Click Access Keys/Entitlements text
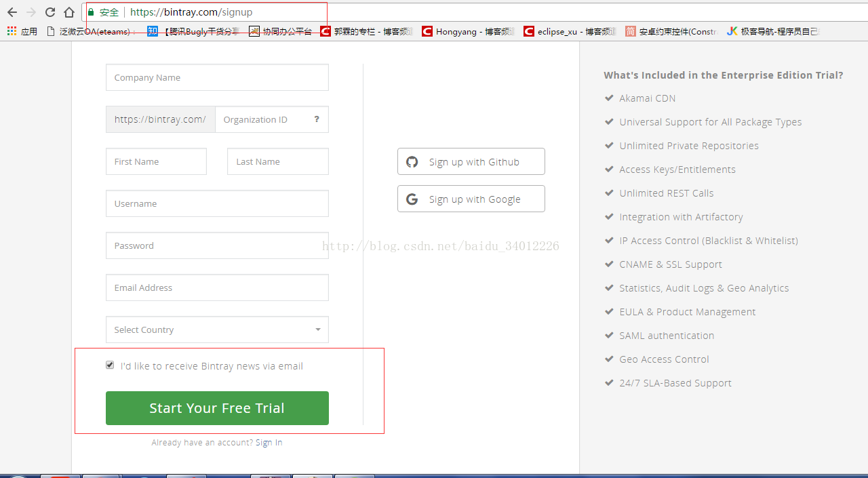 pyautogui.click(x=677, y=170)
